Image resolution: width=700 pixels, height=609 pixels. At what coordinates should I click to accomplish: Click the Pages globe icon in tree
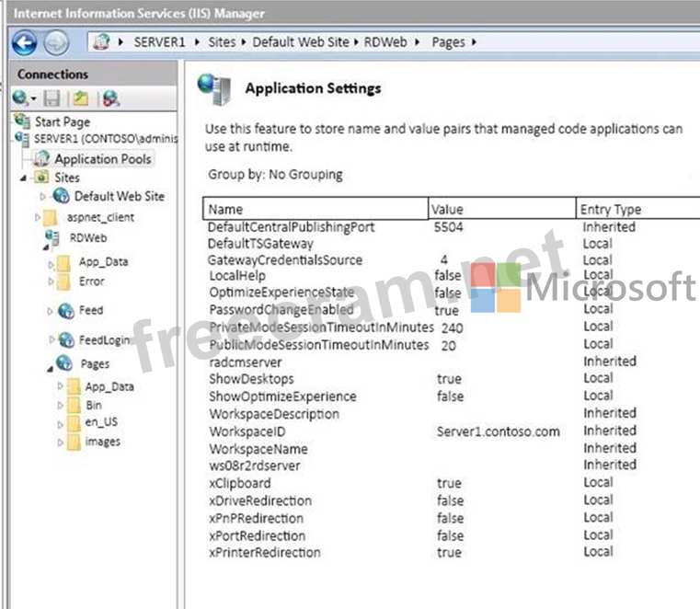(64, 363)
